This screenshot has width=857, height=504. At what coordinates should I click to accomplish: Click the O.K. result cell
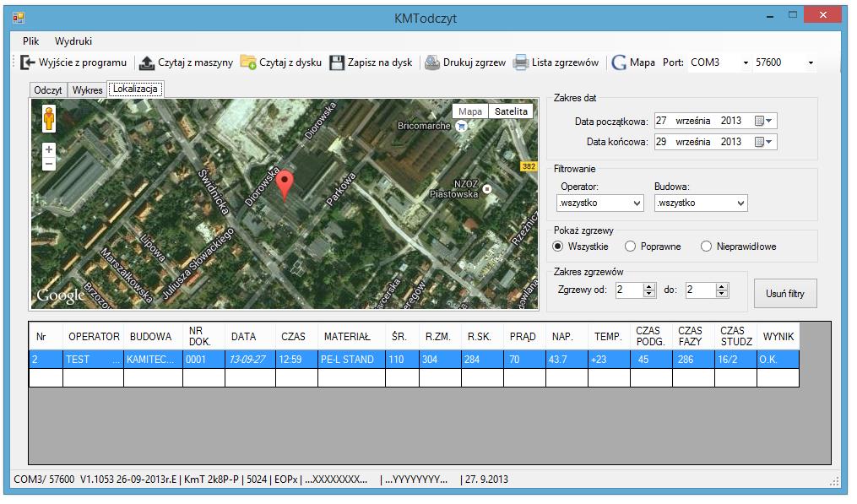point(778,360)
